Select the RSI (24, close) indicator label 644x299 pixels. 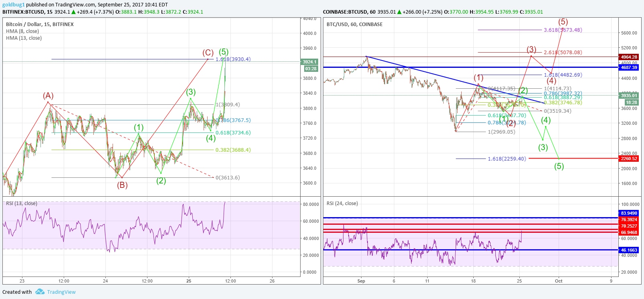pos(342,203)
